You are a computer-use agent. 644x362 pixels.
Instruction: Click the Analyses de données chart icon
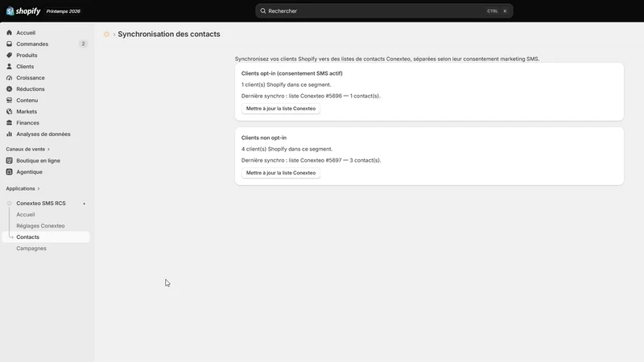[x=9, y=134]
